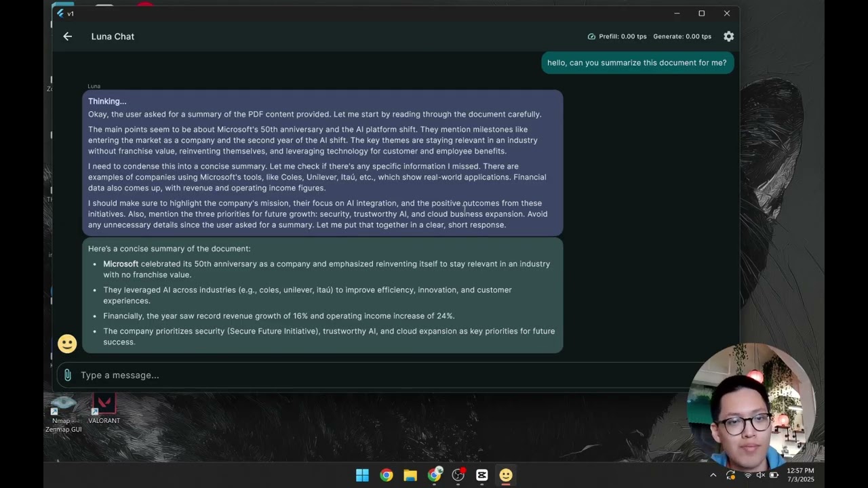Show hidden system tray icons
Screen dimensions: 868x488
click(x=713, y=475)
